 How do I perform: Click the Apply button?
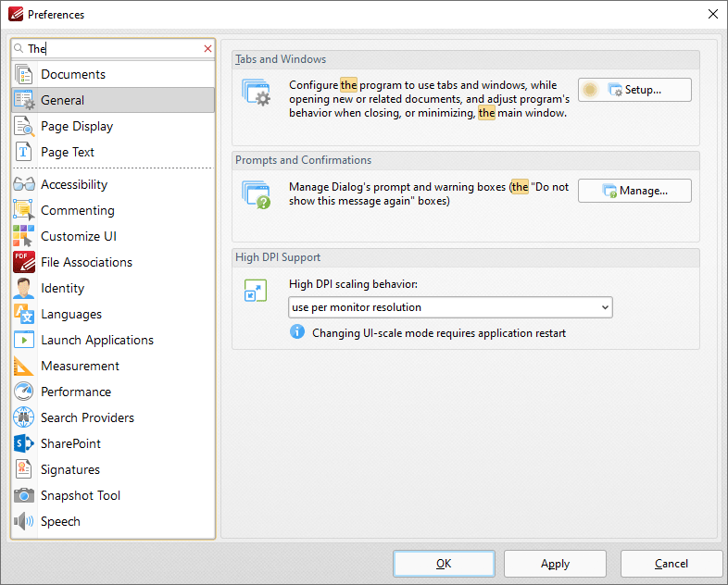pyautogui.click(x=556, y=564)
